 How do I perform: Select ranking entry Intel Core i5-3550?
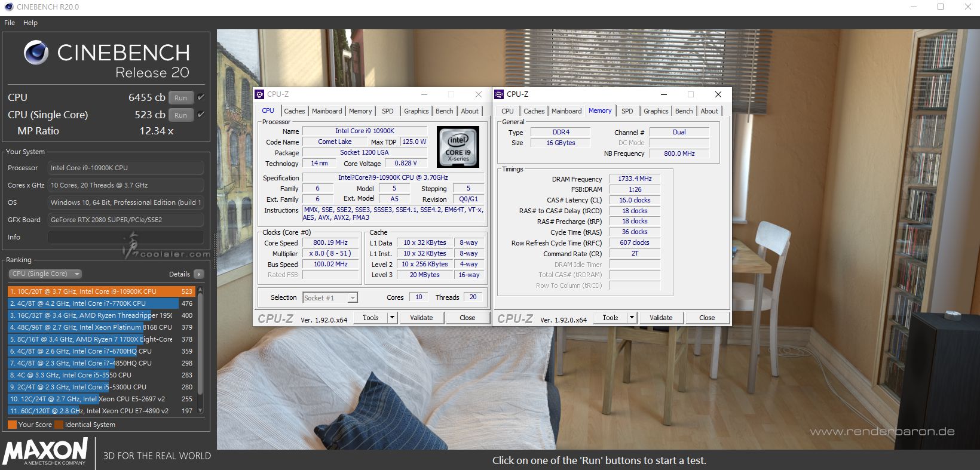tap(102, 375)
